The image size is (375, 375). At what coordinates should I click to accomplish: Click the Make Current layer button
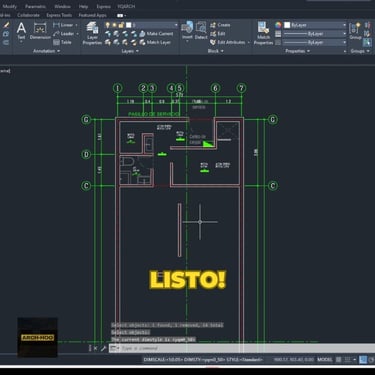pyautogui.click(x=156, y=34)
